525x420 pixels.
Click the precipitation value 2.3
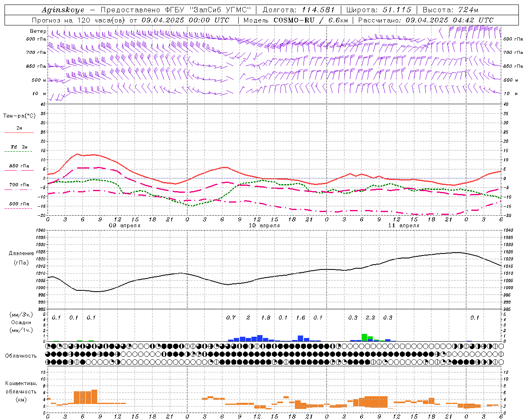point(370,318)
